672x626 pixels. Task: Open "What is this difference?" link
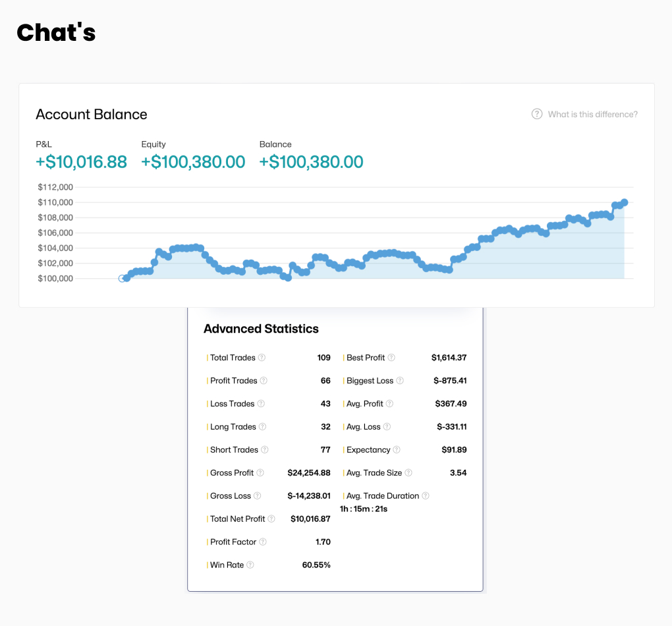592,115
